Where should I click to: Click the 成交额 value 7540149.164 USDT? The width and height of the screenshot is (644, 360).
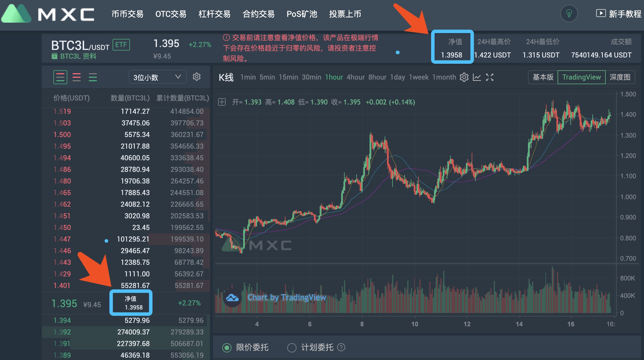click(601, 55)
